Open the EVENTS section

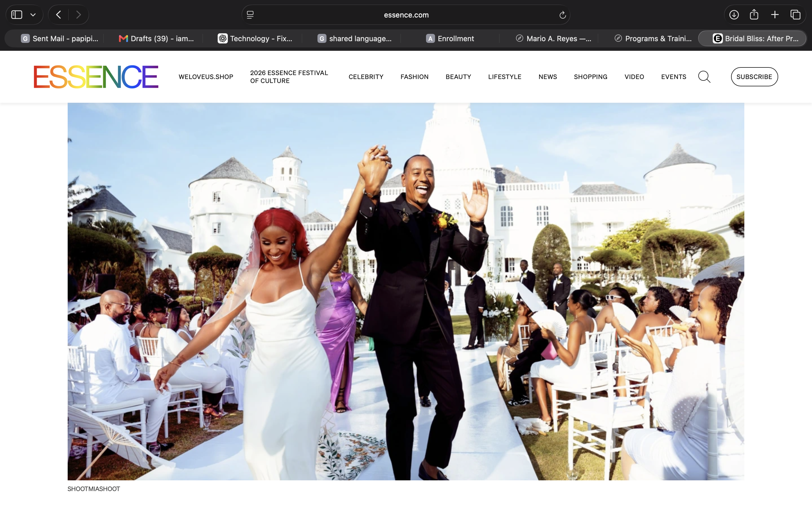[x=673, y=77]
